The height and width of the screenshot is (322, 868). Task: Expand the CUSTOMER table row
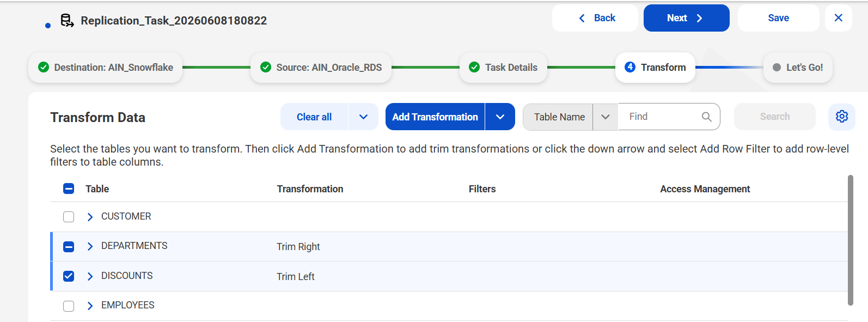coord(90,217)
